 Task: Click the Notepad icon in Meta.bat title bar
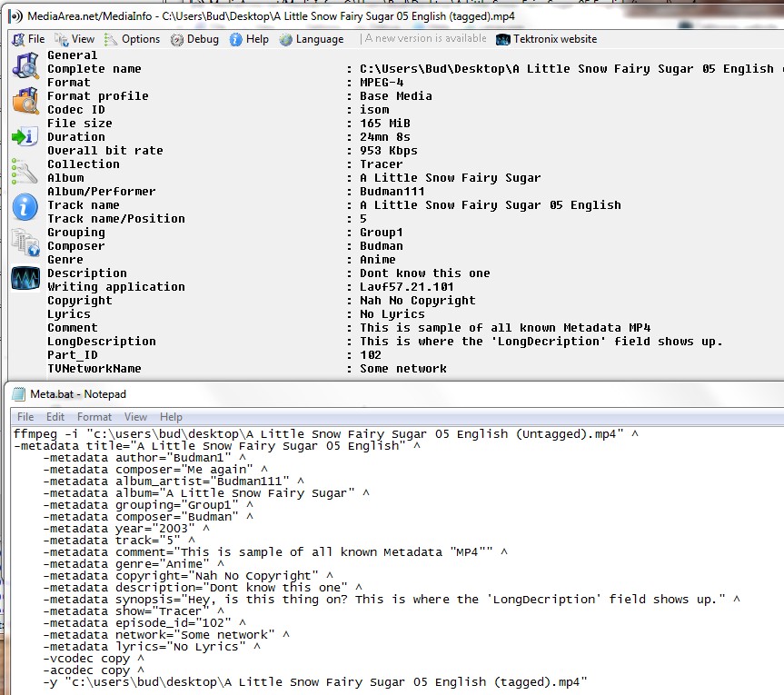(x=18, y=394)
